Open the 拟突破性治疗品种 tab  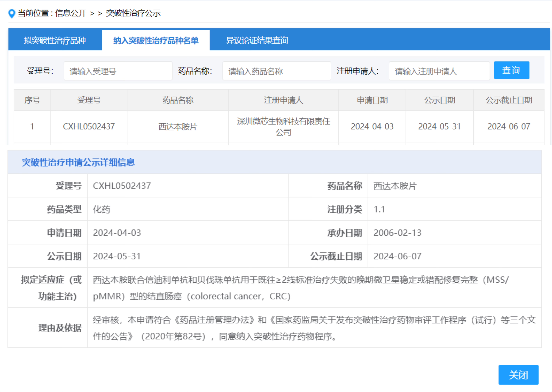pyautogui.click(x=55, y=40)
